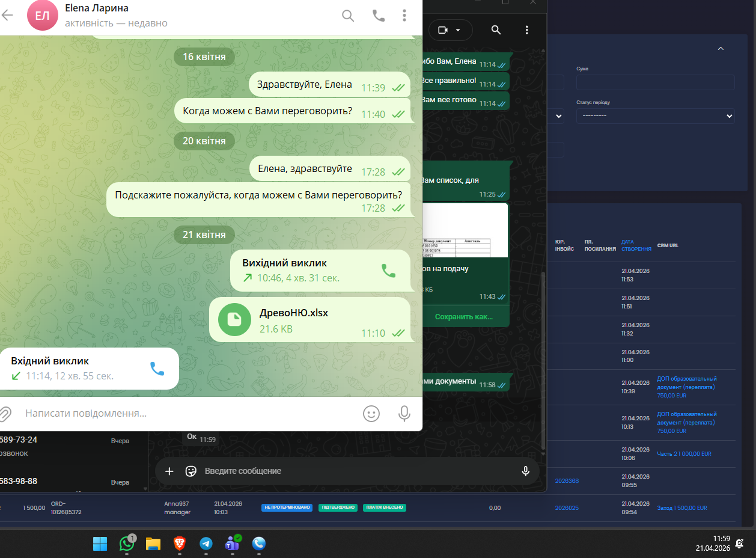Switch to Telegram from the taskbar
Screen dimensions: 756x558
pyautogui.click(x=206, y=544)
